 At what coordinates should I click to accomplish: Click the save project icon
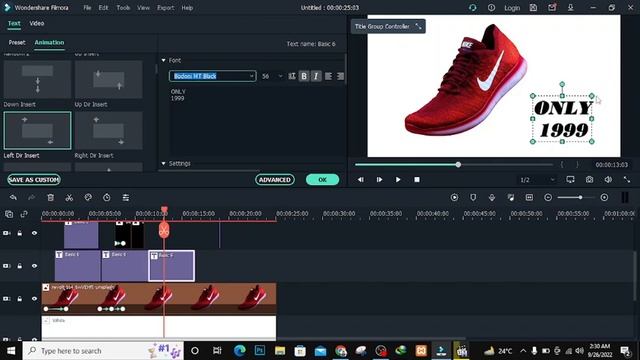(x=533, y=8)
